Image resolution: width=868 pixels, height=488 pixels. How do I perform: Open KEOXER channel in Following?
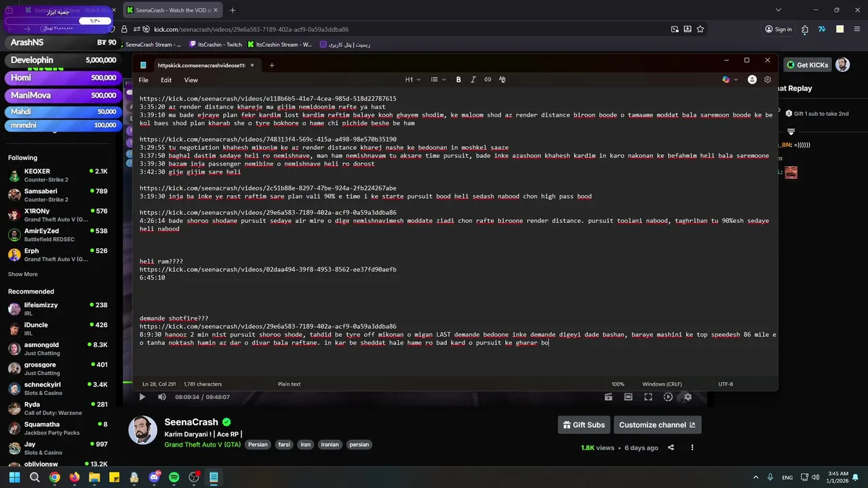pos(58,176)
